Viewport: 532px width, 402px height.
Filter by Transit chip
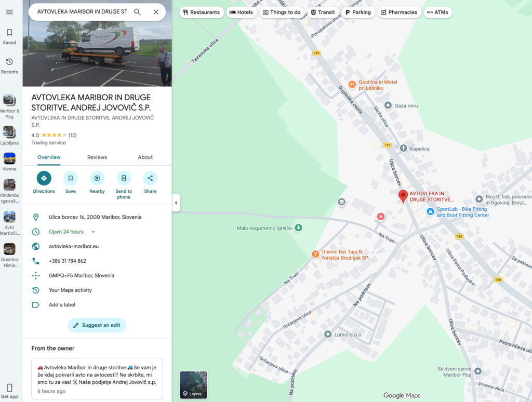click(323, 12)
